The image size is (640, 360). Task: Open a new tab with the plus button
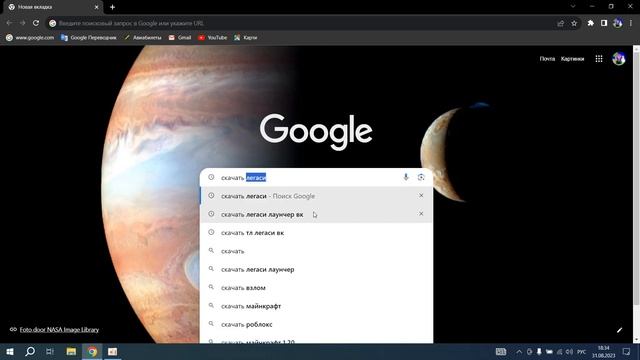tap(112, 7)
